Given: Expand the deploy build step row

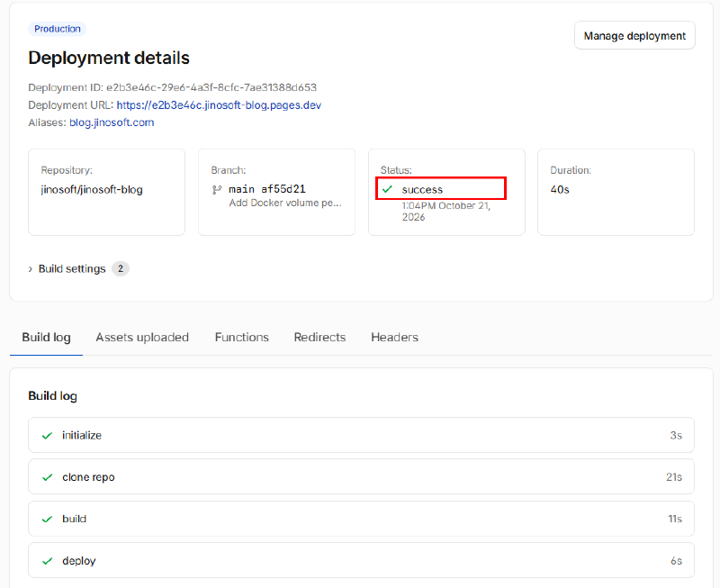Looking at the screenshot, I should pos(361,560).
